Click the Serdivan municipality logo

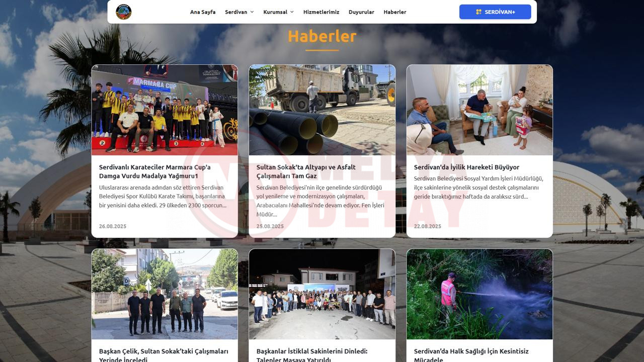[x=123, y=12]
